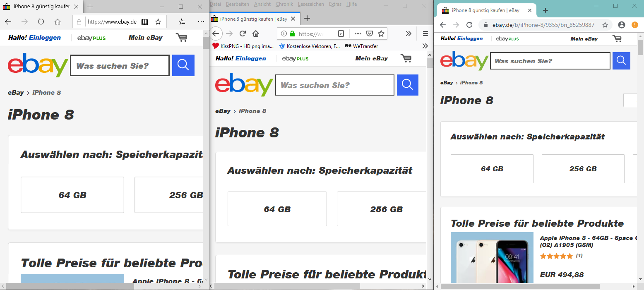
Task: Click orange Chrome update alert icon
Action: coord(635,25)
